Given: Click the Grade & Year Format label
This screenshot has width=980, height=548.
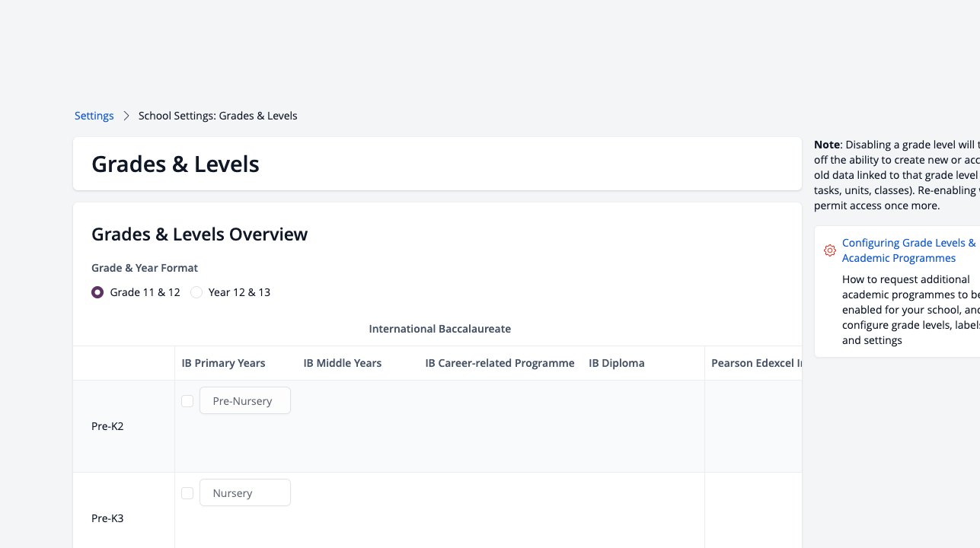Looking at the screenshot, I should [x=145, y=268].
